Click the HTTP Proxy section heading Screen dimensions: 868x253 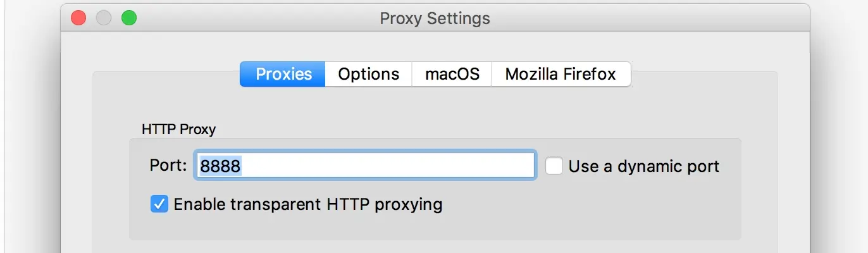[178, 130]
